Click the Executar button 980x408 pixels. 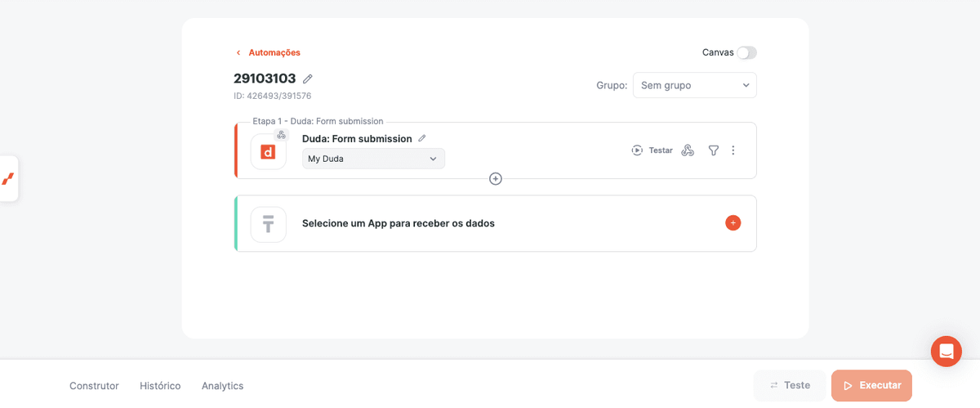(871, 385)
